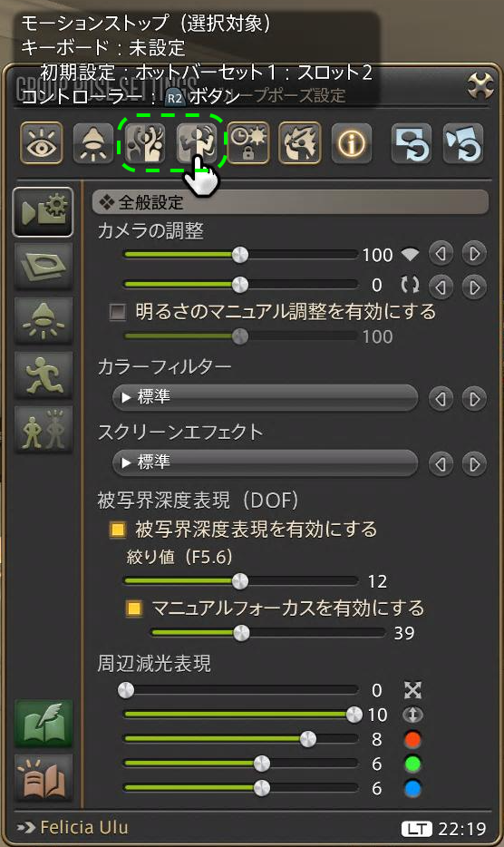The height and width of the screenshot is (847, 504).
Task: Click the camera zoom slider showing 100
Action: (240, 255)
